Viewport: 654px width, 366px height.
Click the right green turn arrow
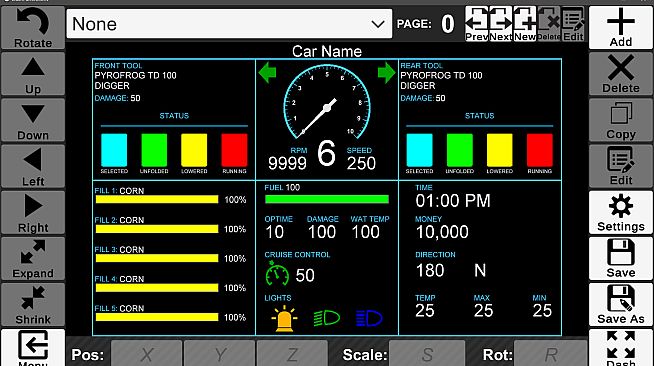click(386, 73)
